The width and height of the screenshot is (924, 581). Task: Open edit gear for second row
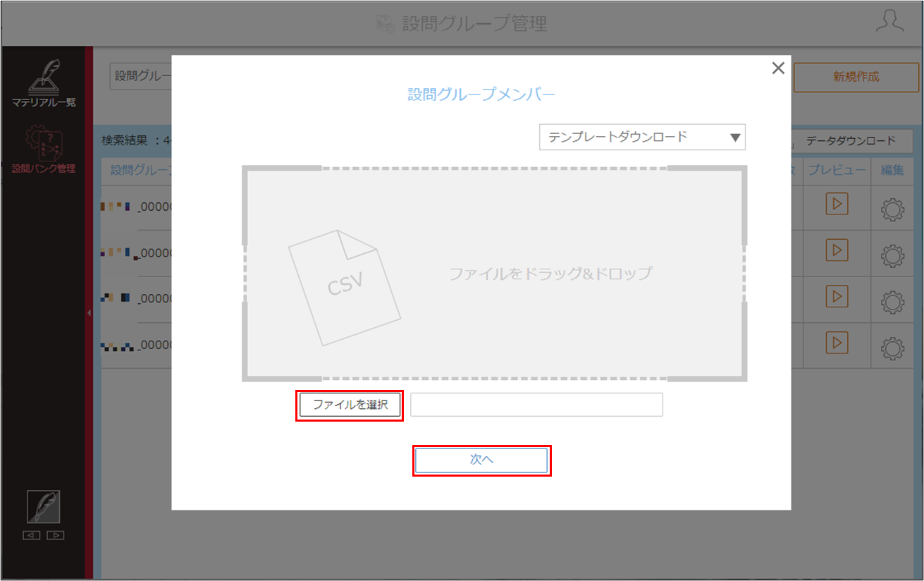tap(893, 256)
